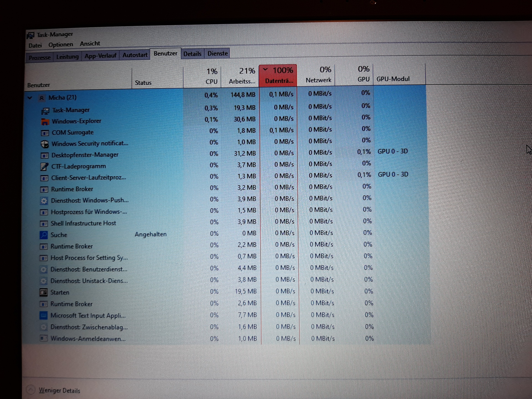Click the Task-Manager process icon in the list
The height and width of the screenshot is (399, 532).
coord(45,111)
